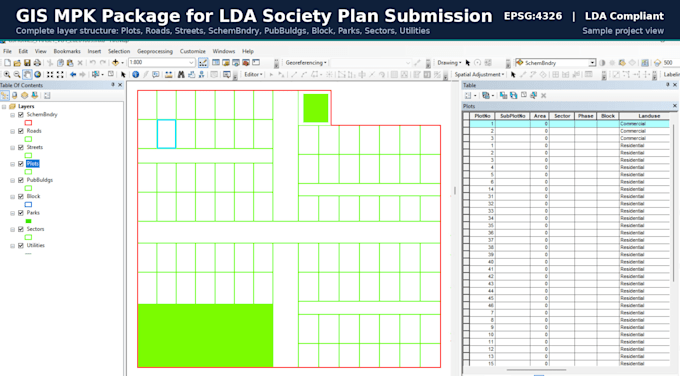Go back to previous extent arrow

click(x=73, y=74)
